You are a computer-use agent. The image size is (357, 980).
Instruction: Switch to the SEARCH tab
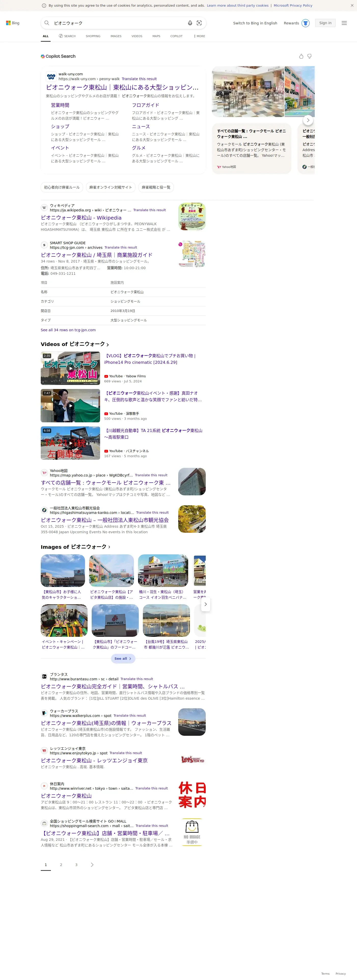coord(67,36)
